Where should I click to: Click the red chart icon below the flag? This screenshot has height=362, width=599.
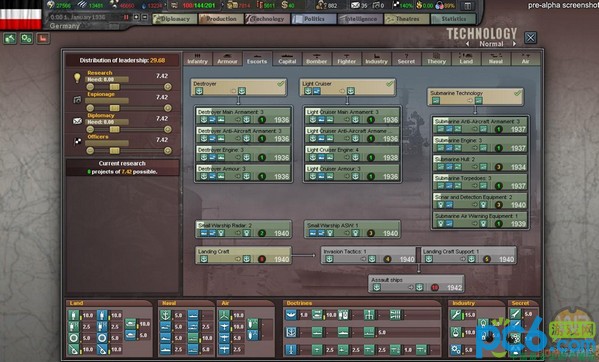click(43, 38)
